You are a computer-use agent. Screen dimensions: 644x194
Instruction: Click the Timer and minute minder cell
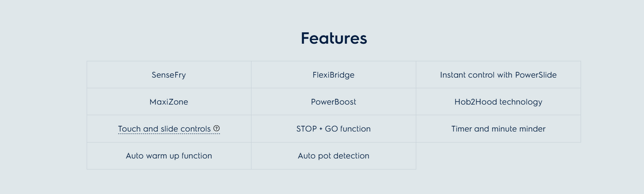click(498, 129)
